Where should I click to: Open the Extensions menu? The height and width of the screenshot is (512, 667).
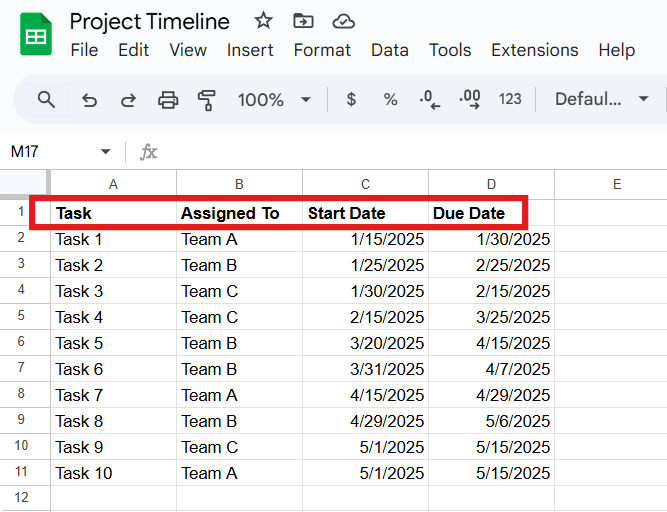[x=534, y=50]
